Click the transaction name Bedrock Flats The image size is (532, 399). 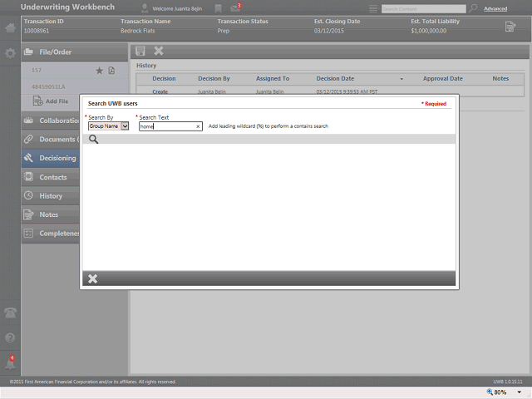click(138, 31)
